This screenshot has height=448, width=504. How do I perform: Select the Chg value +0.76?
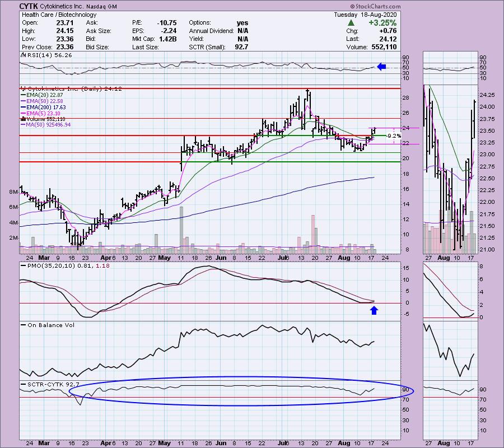388,31
